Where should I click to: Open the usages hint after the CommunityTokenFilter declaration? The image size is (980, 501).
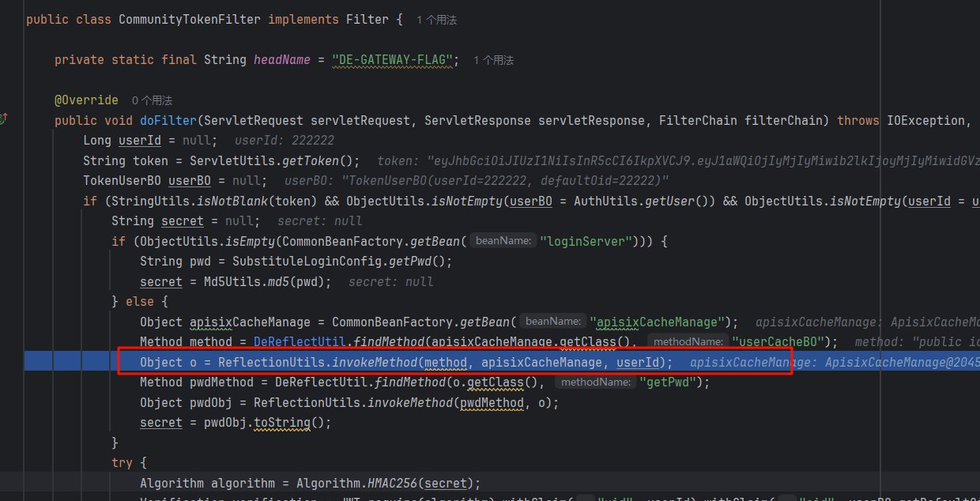[436, 20]
